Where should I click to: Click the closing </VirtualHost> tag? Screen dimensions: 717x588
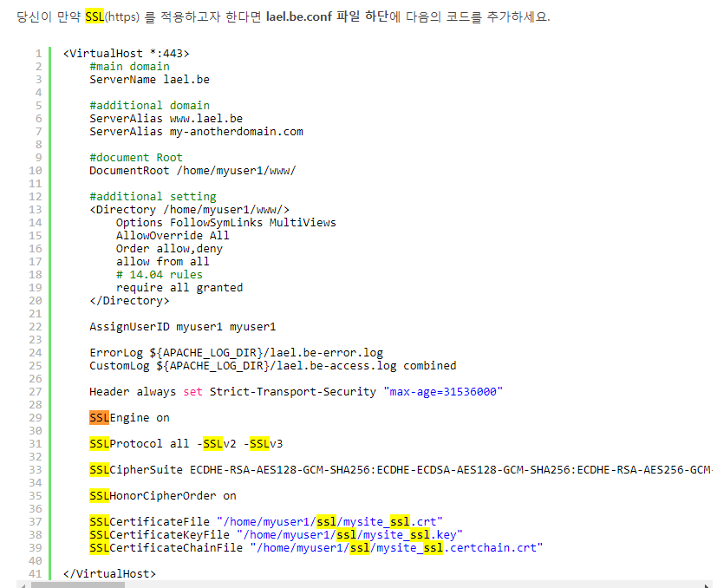click(109, 574)
